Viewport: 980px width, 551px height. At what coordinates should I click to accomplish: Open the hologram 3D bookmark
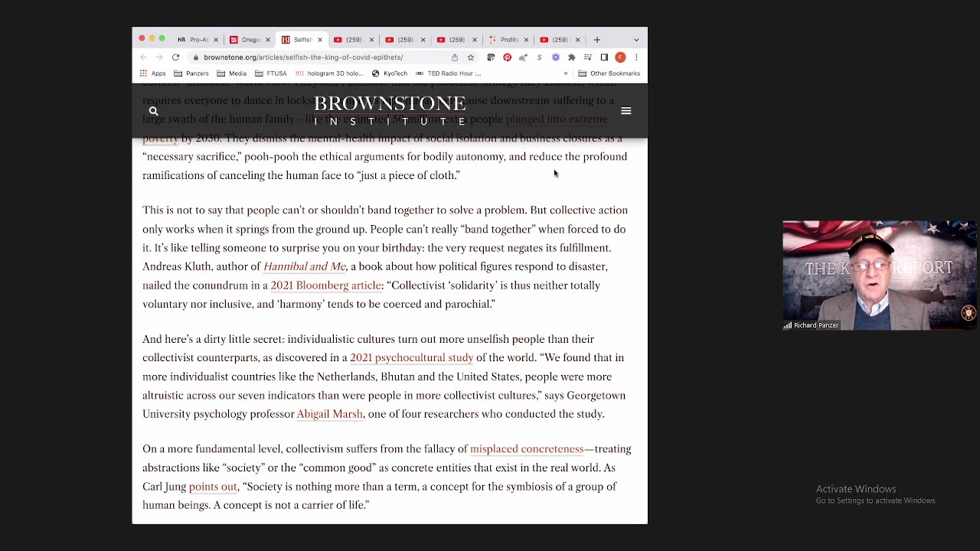[329, 73]
